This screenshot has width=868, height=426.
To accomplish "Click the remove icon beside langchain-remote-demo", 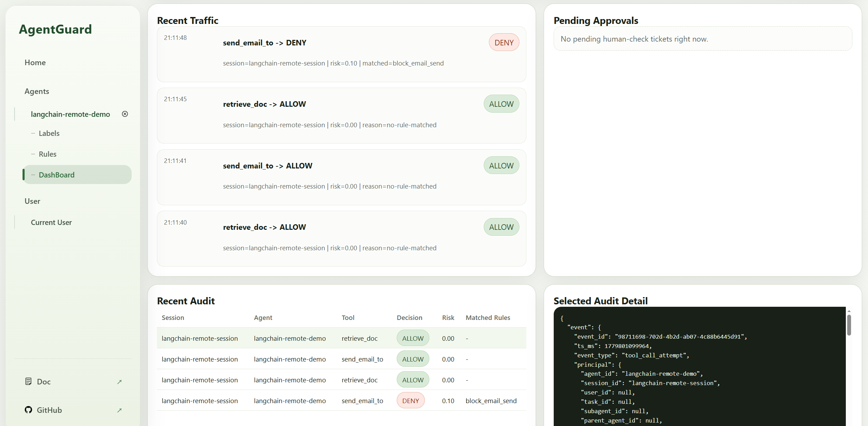I will [125, 114].
